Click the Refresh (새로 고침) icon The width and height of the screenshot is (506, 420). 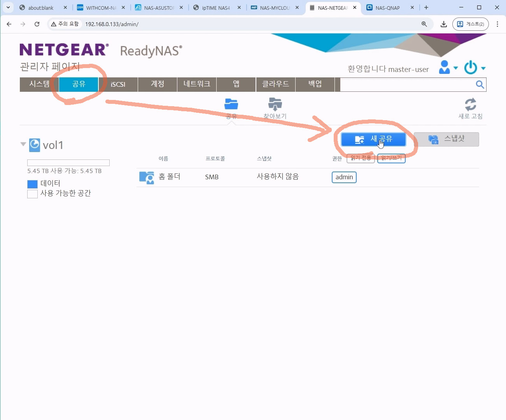pos(470,105)
